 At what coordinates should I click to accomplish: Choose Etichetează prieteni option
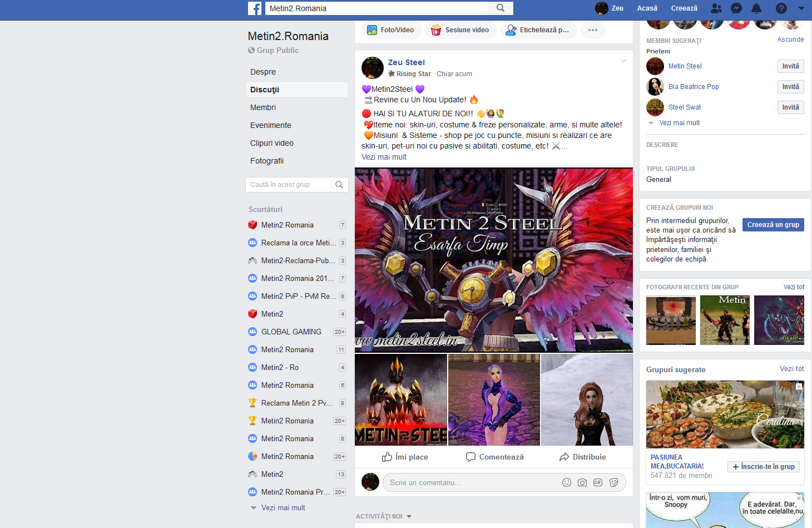click(x=538, y=30)
